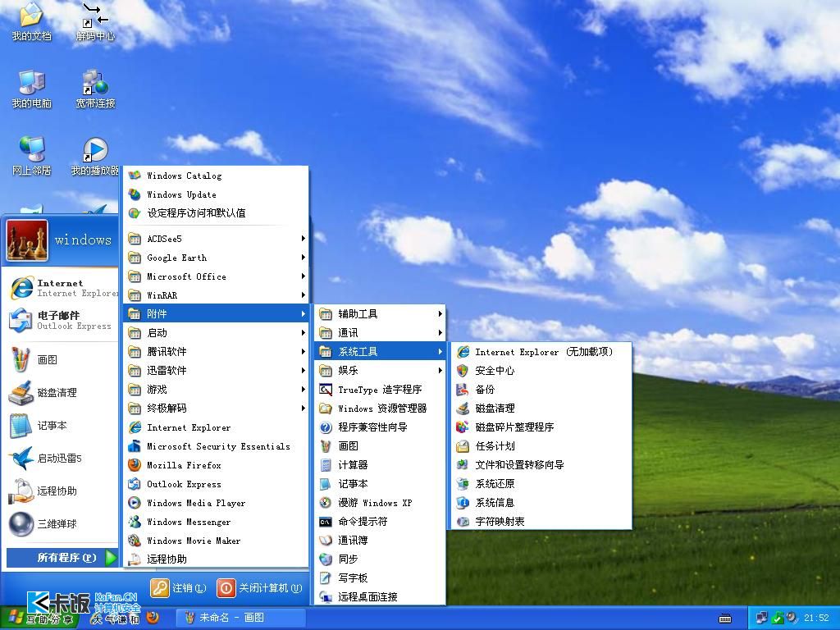Launch 备份 backup utility
Viewport: 840px width, 630px height.
point(541,390)
